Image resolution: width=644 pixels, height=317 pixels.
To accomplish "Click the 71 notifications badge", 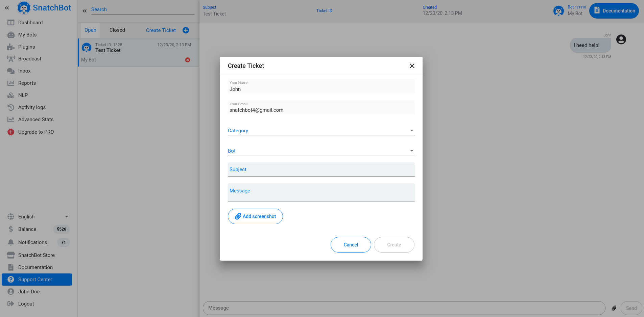I will [63, 242].
